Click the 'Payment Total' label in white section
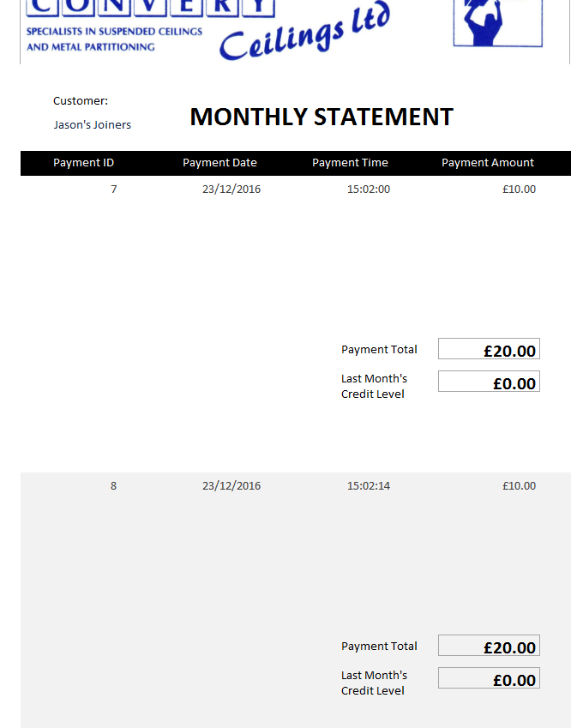Image resolution: width=577 pixels, height=728 pixels. (x=379, y=349)
